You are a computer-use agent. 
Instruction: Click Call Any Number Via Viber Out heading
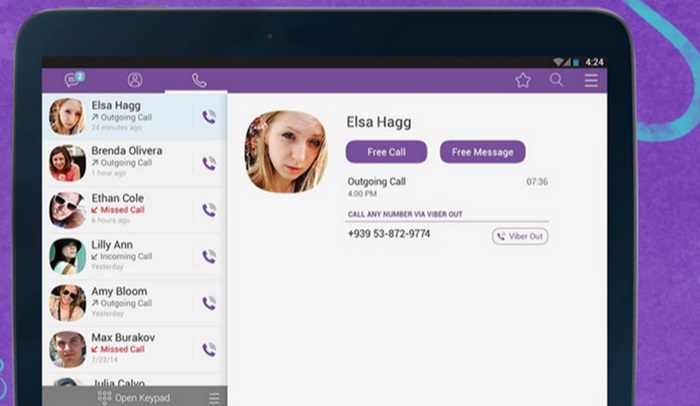(x=405, y=214)
